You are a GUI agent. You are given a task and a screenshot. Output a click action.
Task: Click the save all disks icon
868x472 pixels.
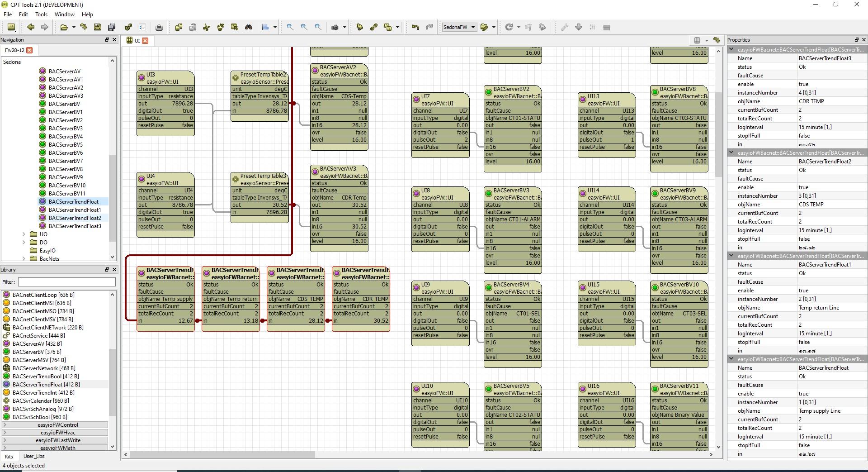(x=111, y=27)
